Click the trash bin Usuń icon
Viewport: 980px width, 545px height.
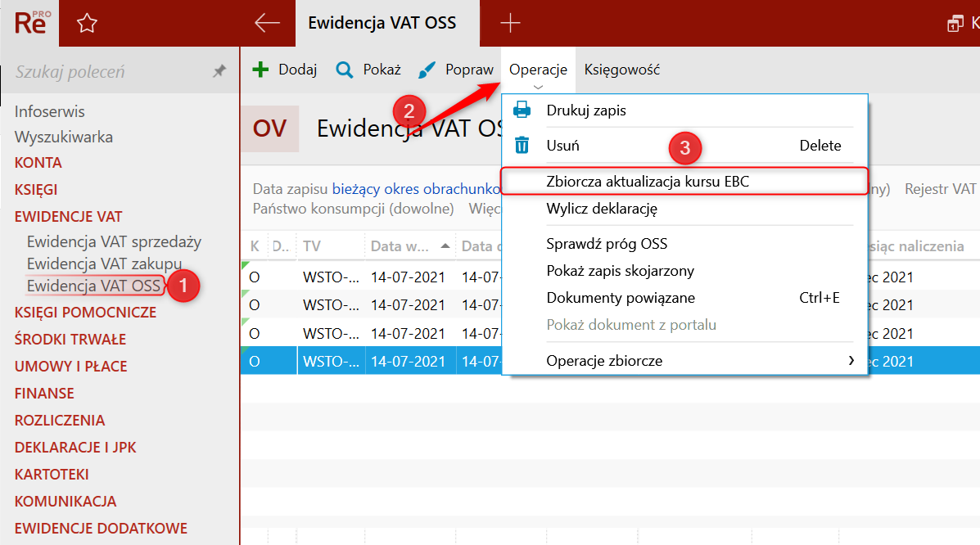[x=522, y=145]
